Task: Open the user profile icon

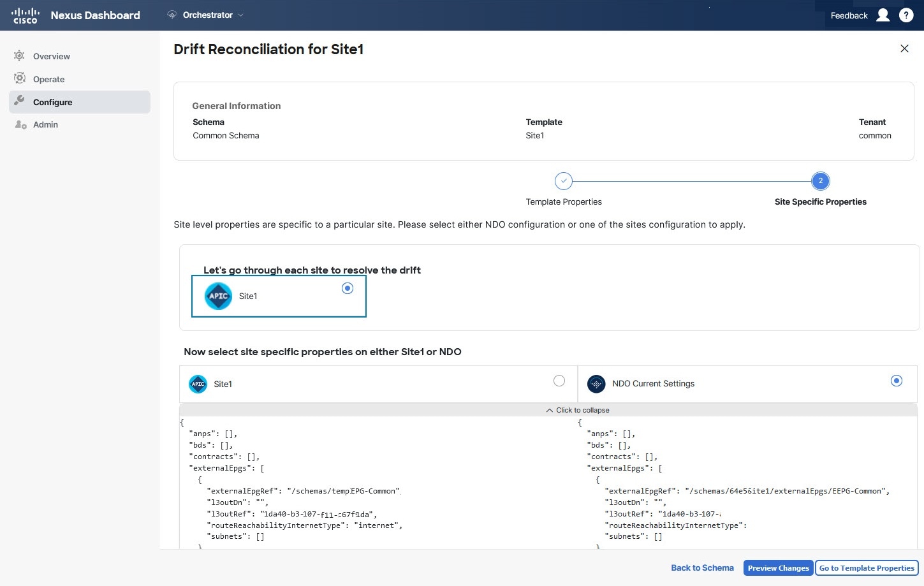Action: tap(883, 15)
